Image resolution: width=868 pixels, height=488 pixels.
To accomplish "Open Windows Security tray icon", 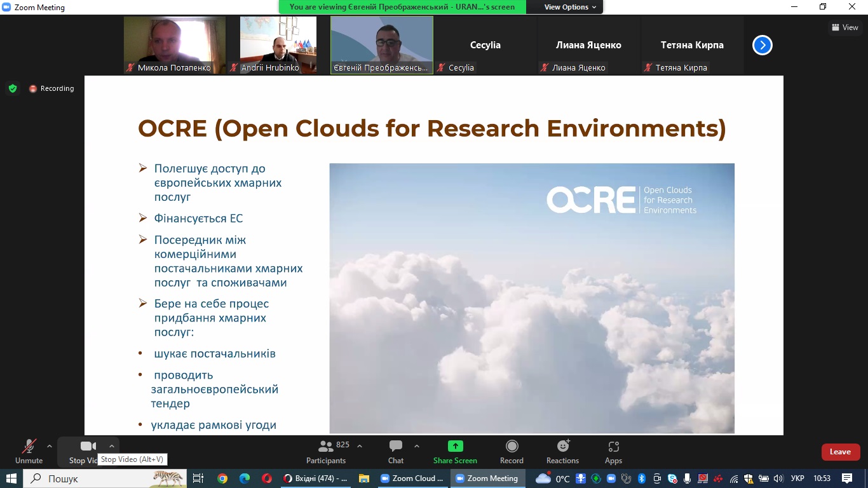I will [x=749, y=478].
